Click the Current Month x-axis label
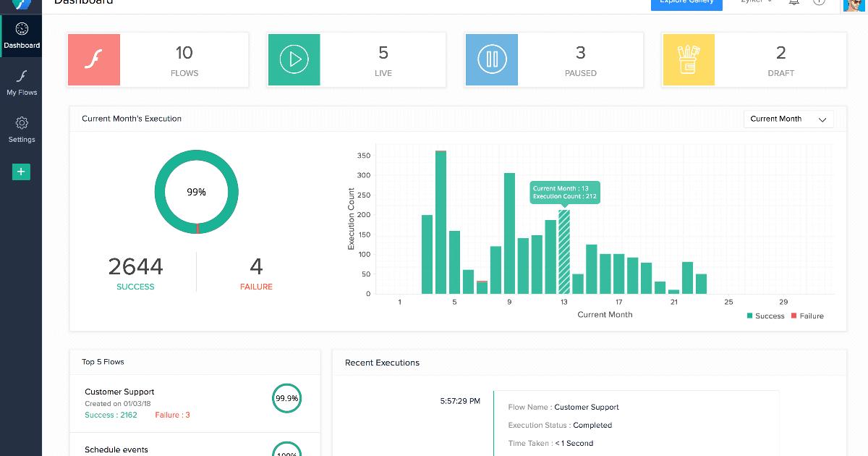This screenshot has width=868, height=456. coord(605,315)
